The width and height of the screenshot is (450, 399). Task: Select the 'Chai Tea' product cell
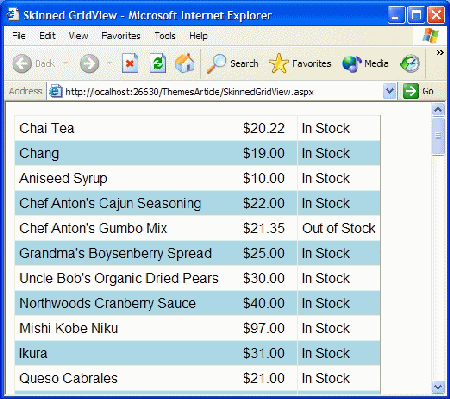126,128
